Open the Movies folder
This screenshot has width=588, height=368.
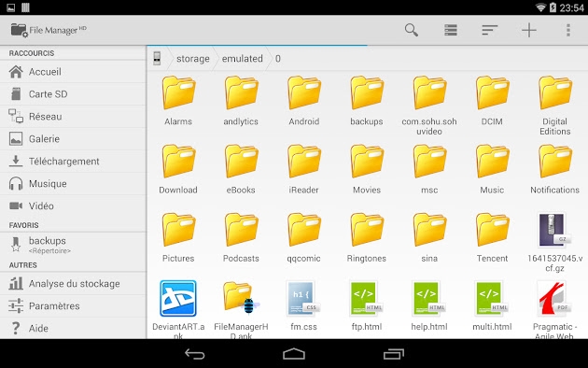click(367, 169)
